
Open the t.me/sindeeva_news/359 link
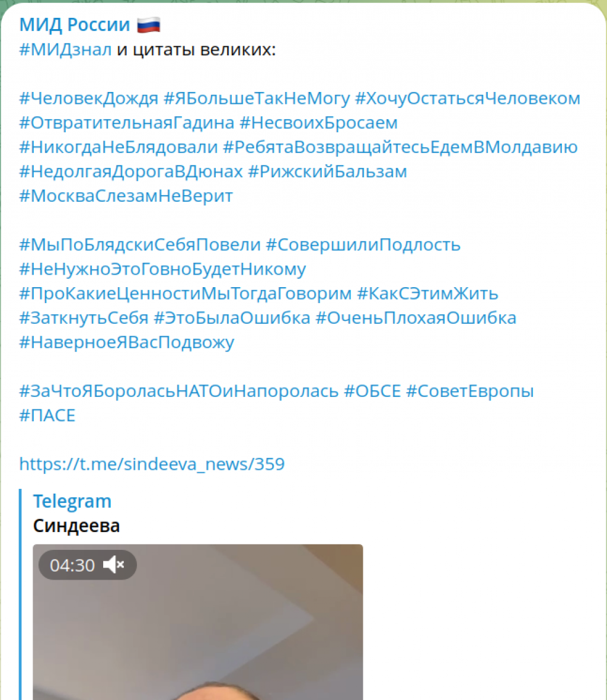(x=152, y=464)
